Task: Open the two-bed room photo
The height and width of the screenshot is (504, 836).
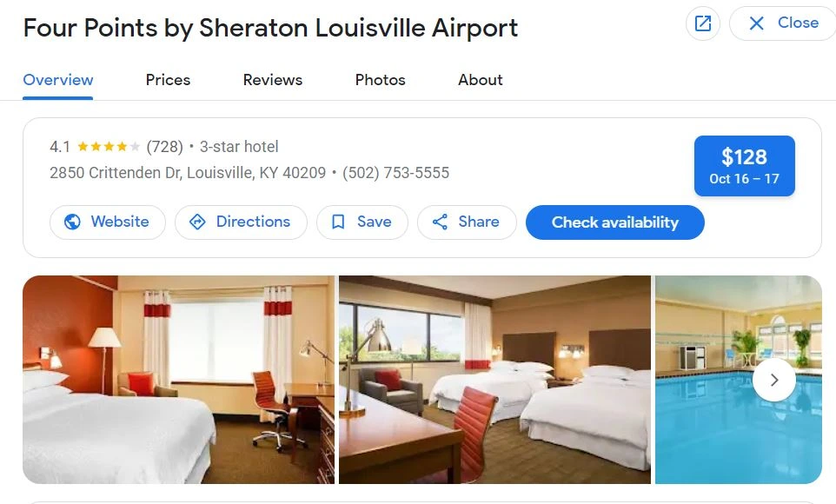Action: click(494, 380)
